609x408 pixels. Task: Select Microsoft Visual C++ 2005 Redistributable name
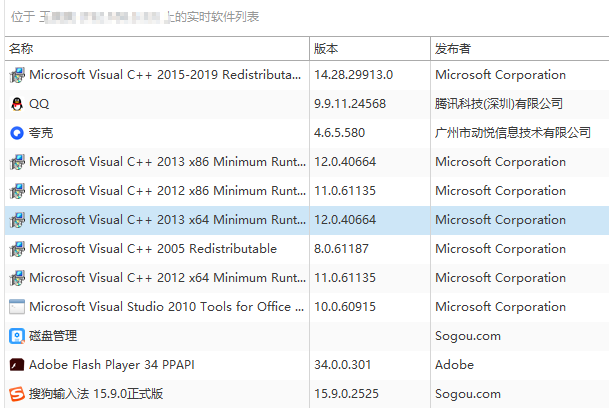(153, 249)
